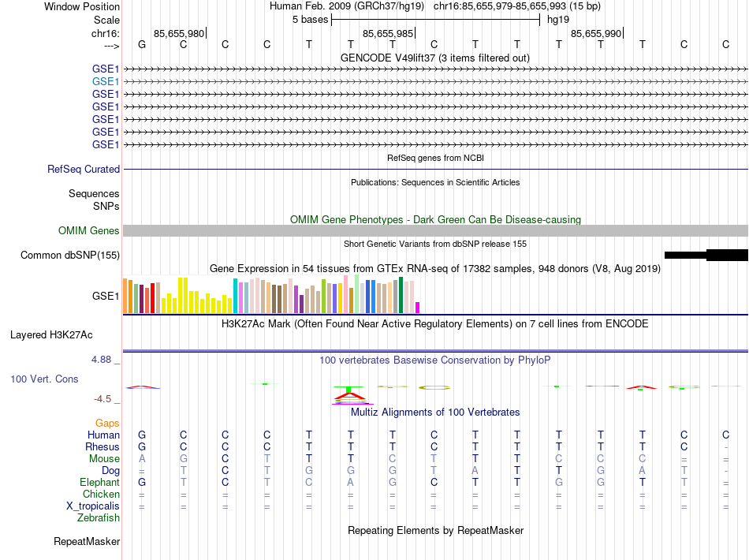Click the Elephant species label
Image resolution: width=749 pixels, height=560 pixels.
[99, 482]
